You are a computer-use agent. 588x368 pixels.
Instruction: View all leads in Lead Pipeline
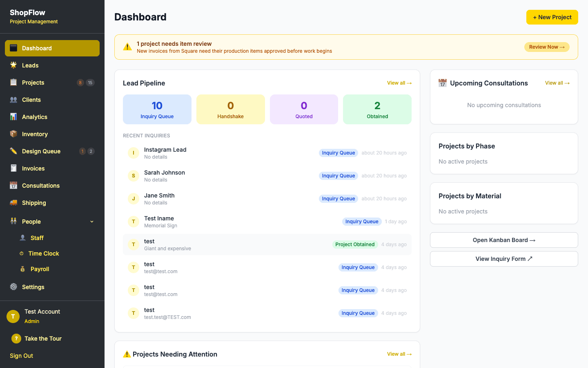[x=399, y=83]
